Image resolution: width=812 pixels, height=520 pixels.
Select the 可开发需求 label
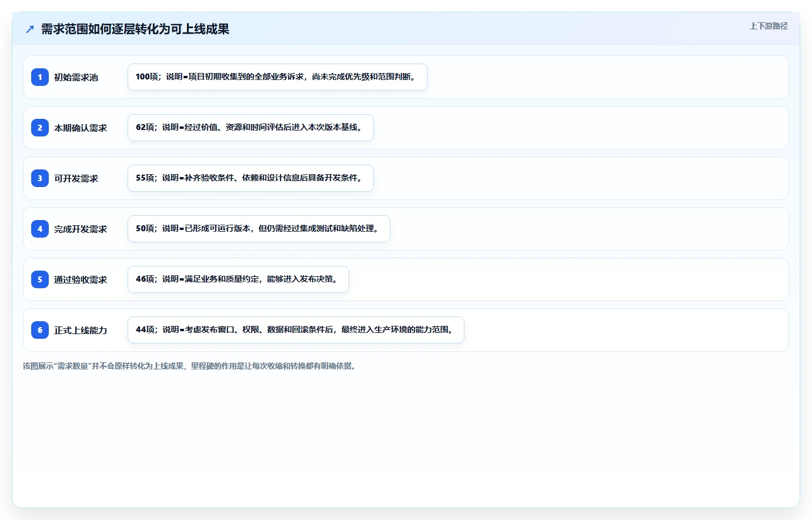(76, 178)
